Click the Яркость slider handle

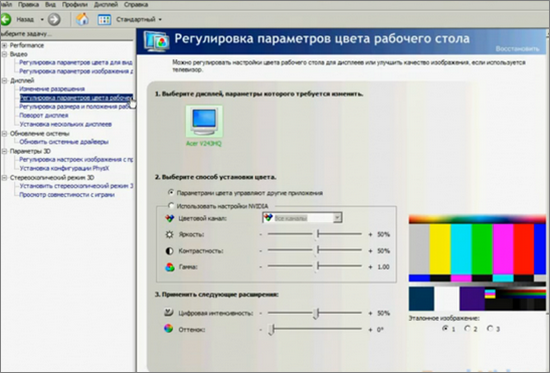(318, 234)
